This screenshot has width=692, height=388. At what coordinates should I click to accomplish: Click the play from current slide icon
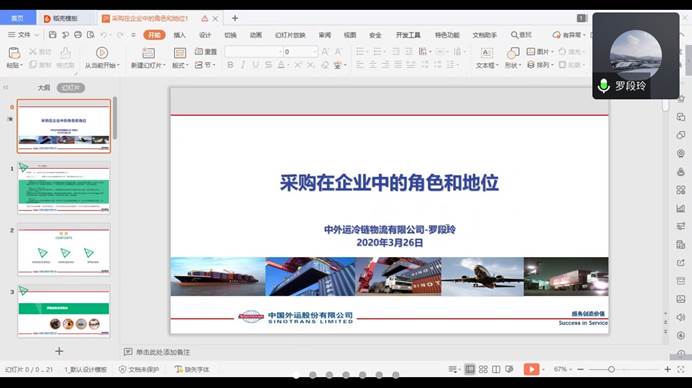(102, 53)
